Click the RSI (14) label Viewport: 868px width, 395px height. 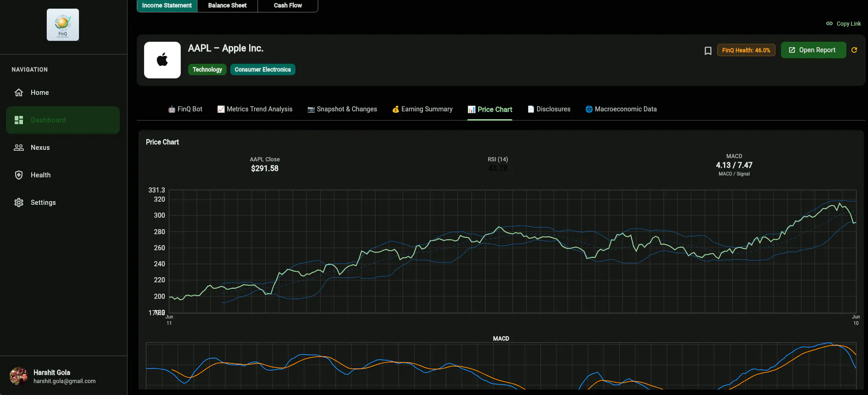[498, 159]
